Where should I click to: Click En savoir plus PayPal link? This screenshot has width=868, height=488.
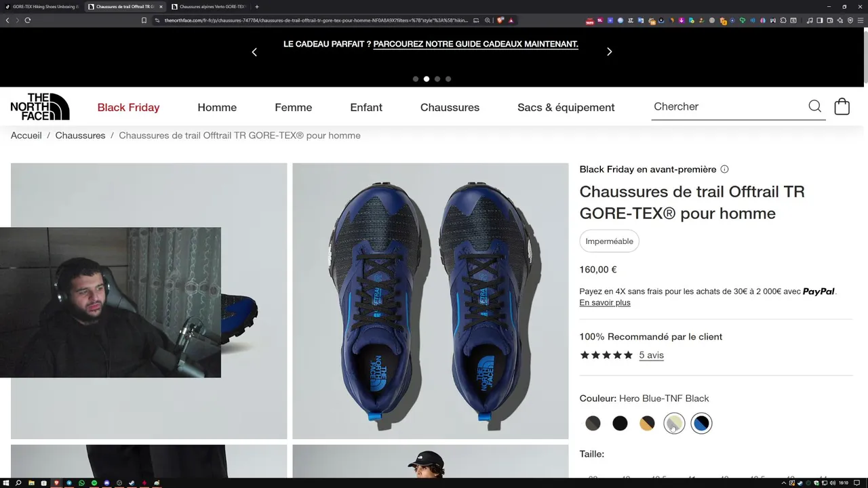pyautogui.click(x=605, y=302)
